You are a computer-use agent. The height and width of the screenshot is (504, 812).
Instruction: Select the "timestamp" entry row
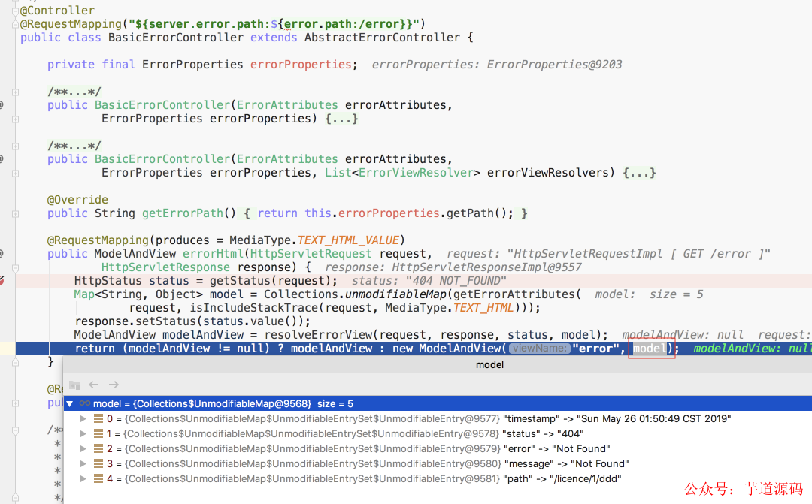[438, 418]
